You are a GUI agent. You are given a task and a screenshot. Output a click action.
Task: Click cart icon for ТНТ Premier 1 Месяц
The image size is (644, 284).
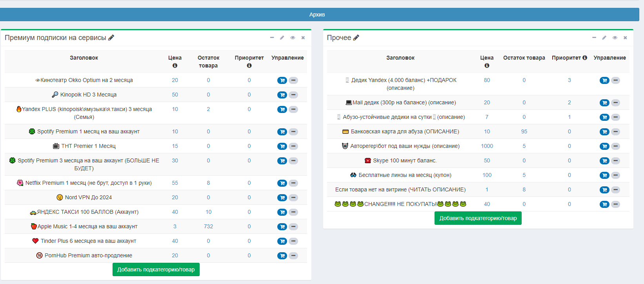click(282, 146)
